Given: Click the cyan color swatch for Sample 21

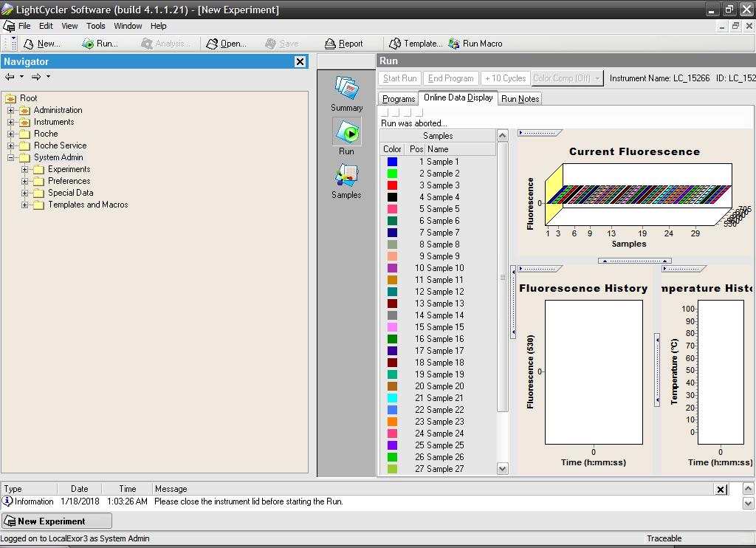Looking at the screenshot, I should pyautogui.click(x=393, y=398).
